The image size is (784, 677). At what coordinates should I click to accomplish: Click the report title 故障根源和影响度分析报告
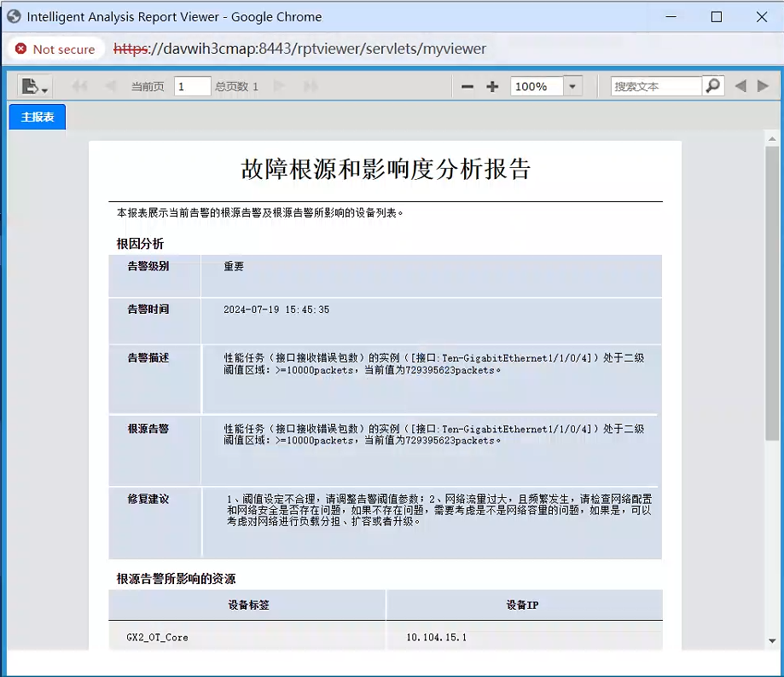[x=386, y=169]
